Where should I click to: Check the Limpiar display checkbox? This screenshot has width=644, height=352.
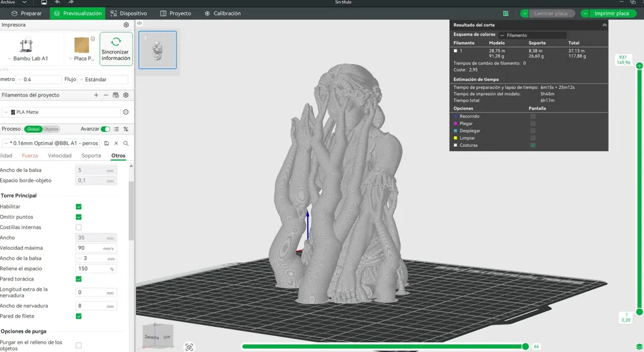pyautogui.click(x=533, y=138)
